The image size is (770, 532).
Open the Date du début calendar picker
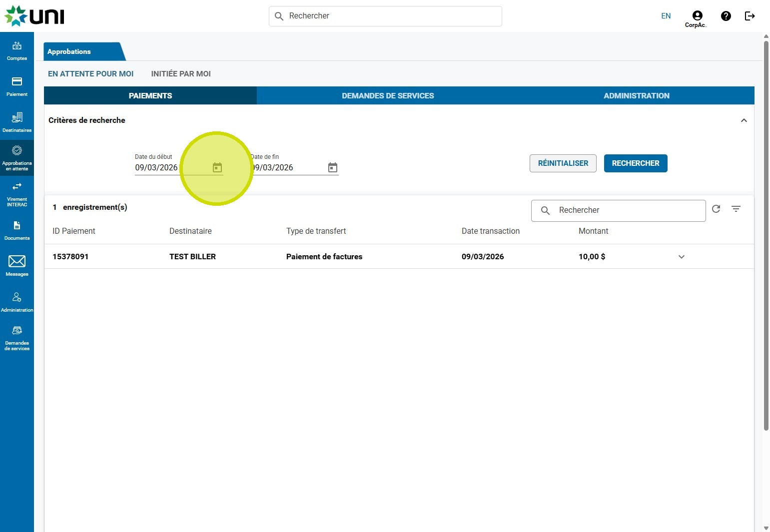(x=217, y=167)
